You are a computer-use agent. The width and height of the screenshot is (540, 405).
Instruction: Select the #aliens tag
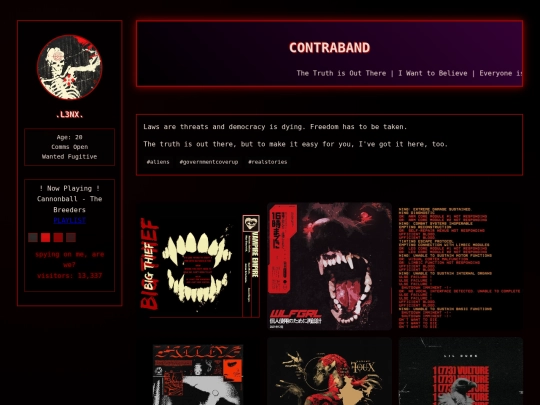pyautogui.click(x=158, y=162)
